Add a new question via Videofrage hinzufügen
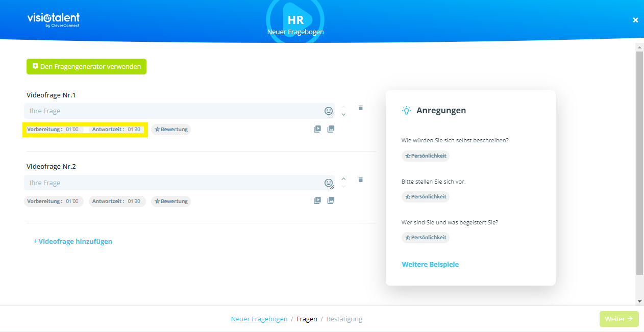 click(72, 242)
